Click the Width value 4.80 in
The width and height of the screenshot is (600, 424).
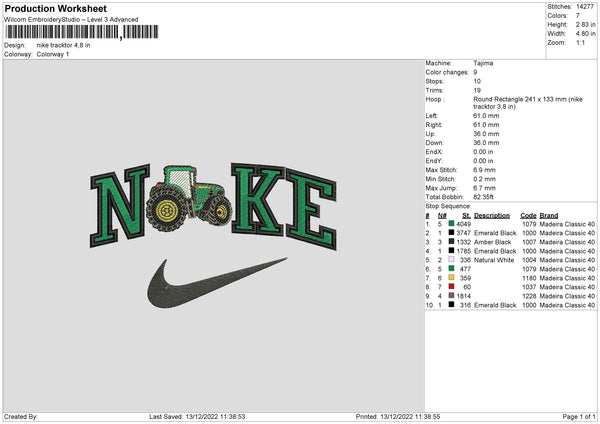click(x=585, y=34)
